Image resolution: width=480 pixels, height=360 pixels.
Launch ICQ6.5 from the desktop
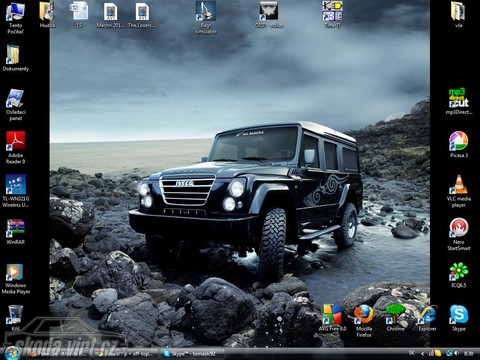[x=459, y=275]
